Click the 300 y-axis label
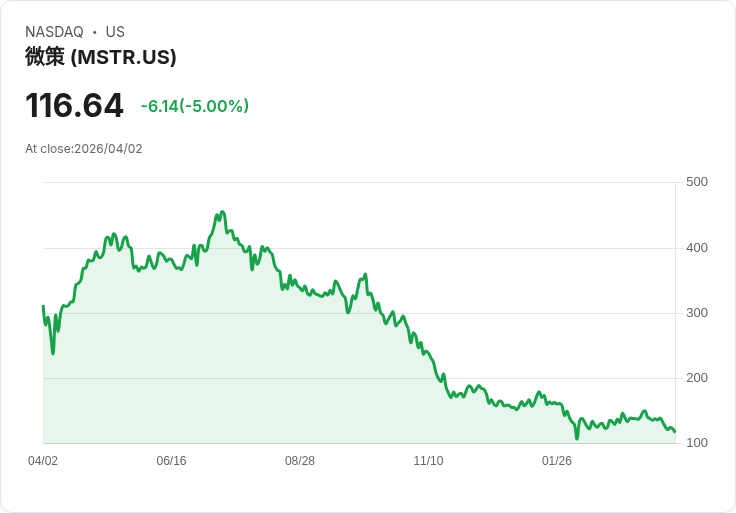This screenshot has height=513, width=736. pyautogui.click(x=697, y=313)
